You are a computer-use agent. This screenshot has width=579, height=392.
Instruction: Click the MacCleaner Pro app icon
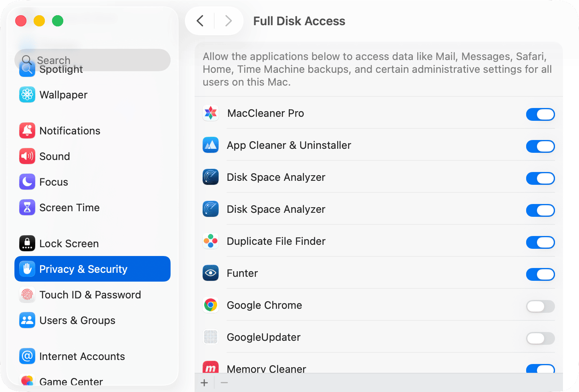click(x=211, y=113)
